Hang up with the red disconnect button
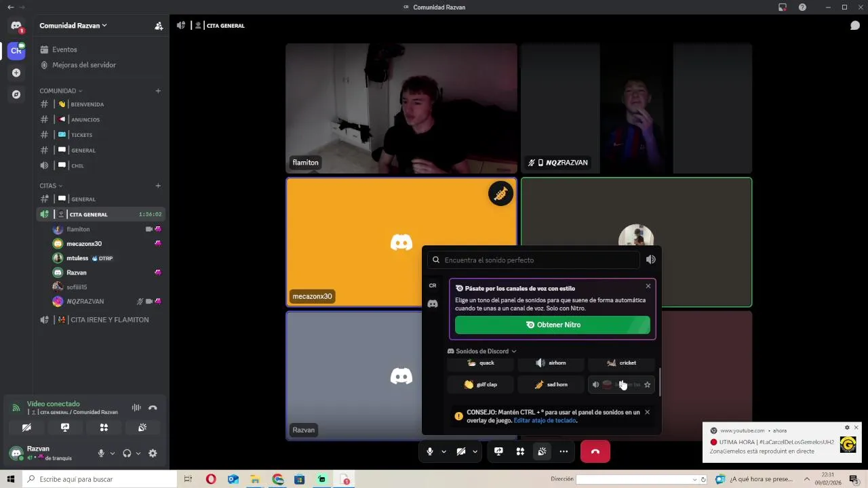The width and height of the screenshot is (868, 488). tap(595, 451)
